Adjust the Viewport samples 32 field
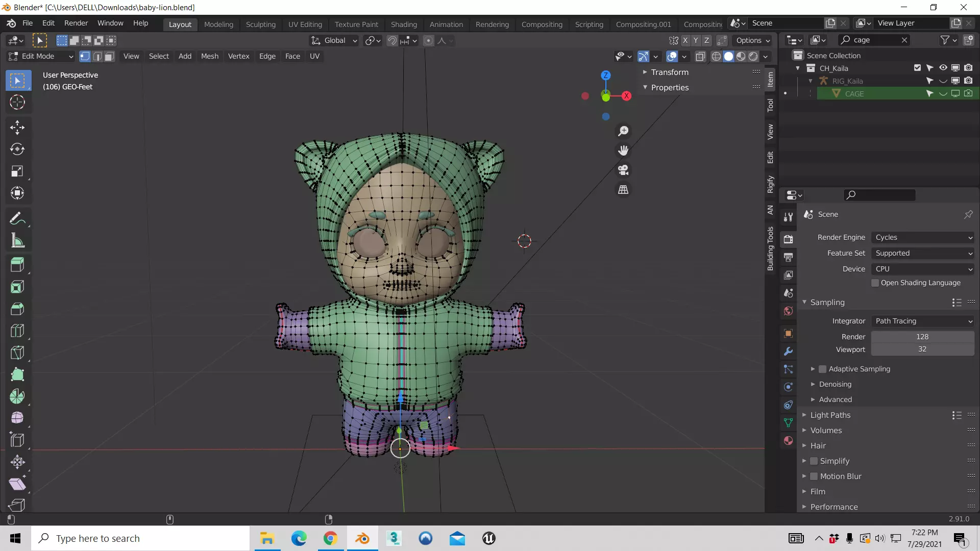Screen dimensions: 980x551 (x=922, y=349)
